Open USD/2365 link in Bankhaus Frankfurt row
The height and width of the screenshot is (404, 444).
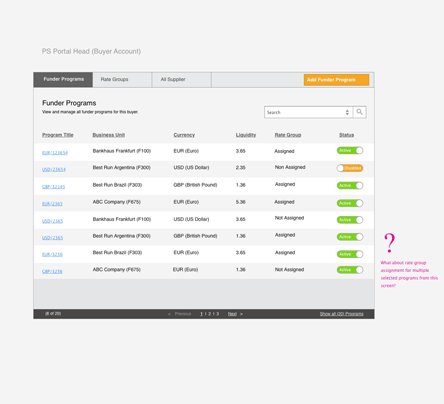click(52, 221)
